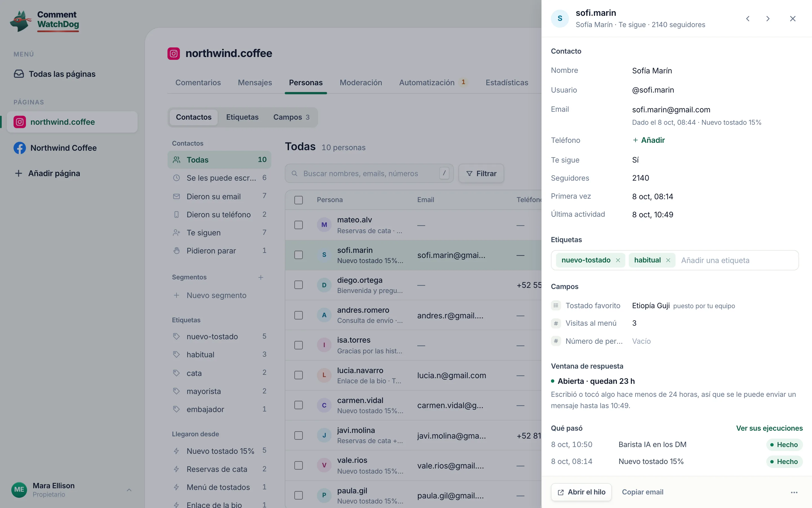Show contacts who Dieron su teléfono

pos(219,214)
